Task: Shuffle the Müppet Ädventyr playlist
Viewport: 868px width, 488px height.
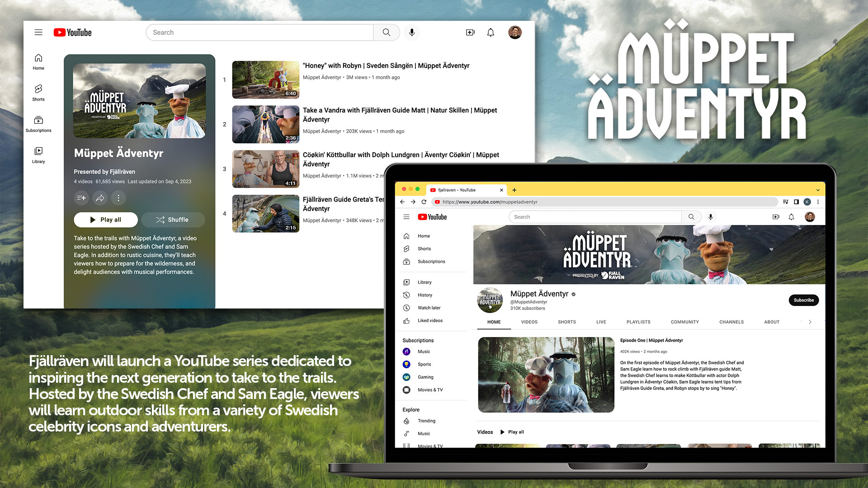Action: coord(173,220)
